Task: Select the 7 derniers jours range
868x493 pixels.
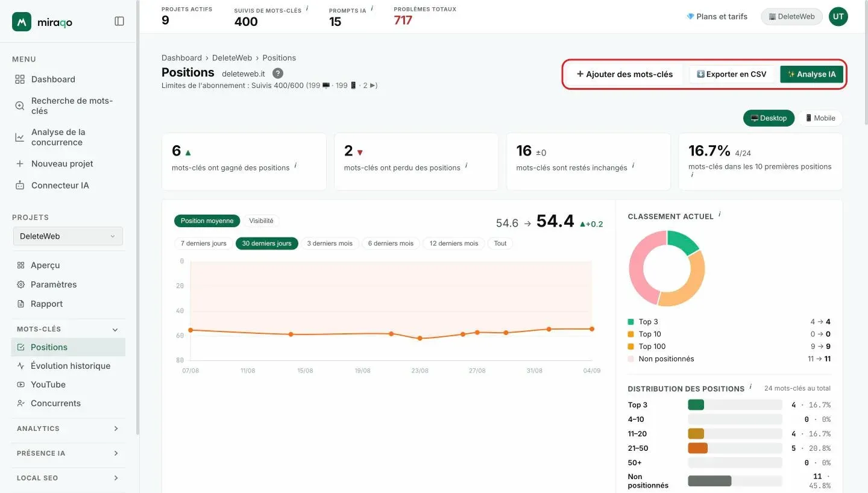Action: click(x=203, y=243)
